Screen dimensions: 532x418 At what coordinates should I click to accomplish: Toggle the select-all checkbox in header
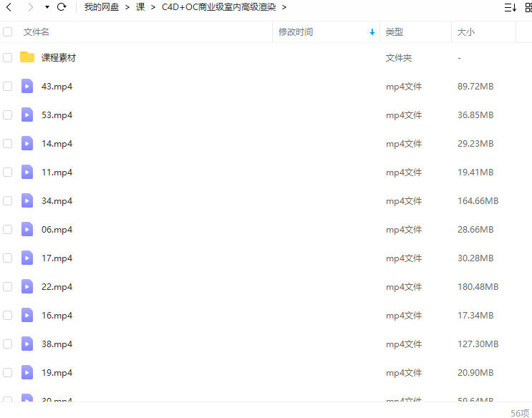pos(8,32)
